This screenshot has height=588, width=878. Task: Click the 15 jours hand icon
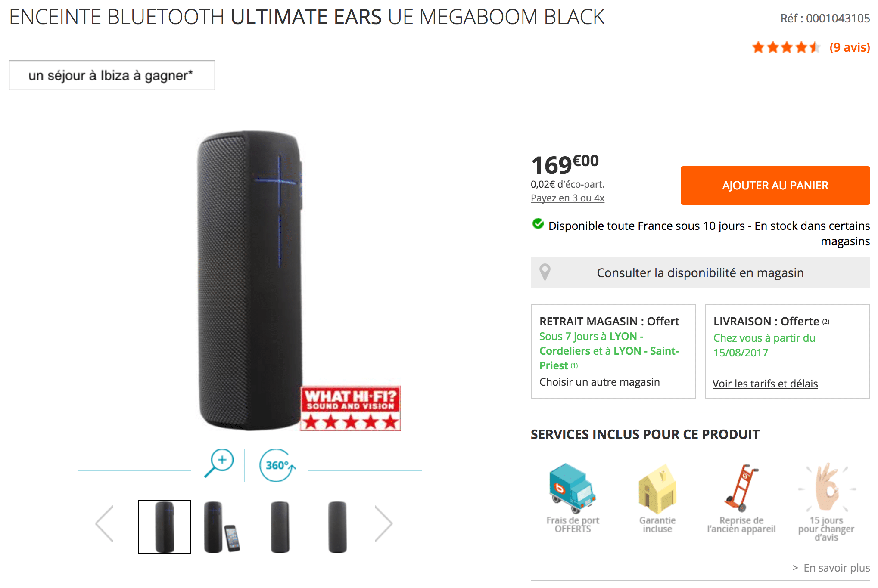pyautogui.click(x=826, y=487)
